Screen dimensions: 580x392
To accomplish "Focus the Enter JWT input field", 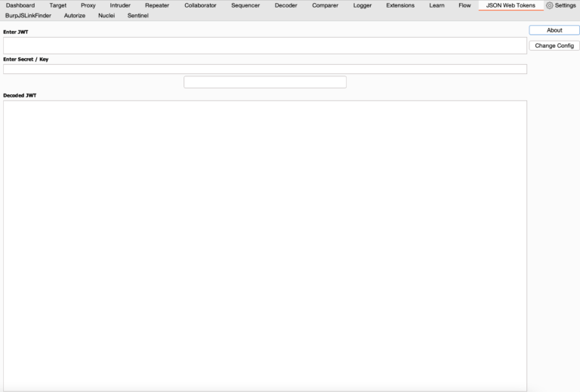I will point(264,45).
